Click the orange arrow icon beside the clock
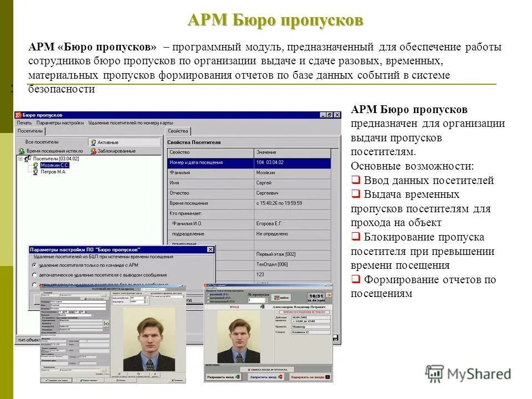This screenshot has width=532, height=399. (329, 295)
